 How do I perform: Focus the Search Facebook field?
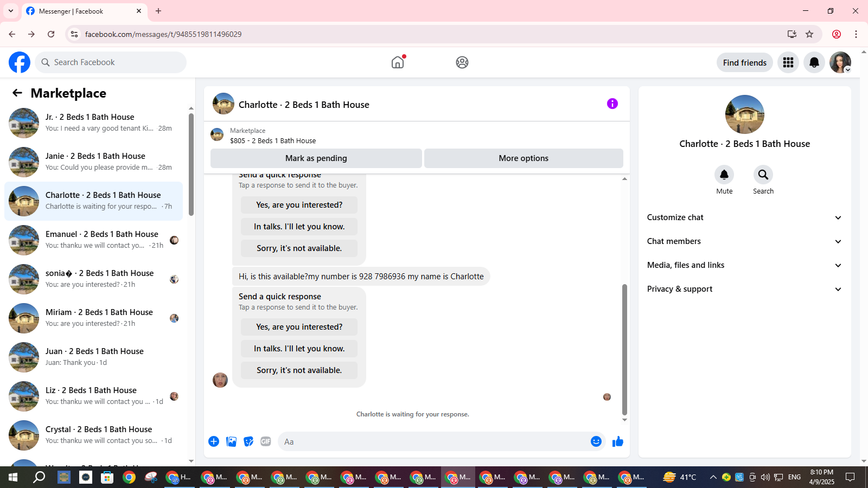(x=111, y=62)
